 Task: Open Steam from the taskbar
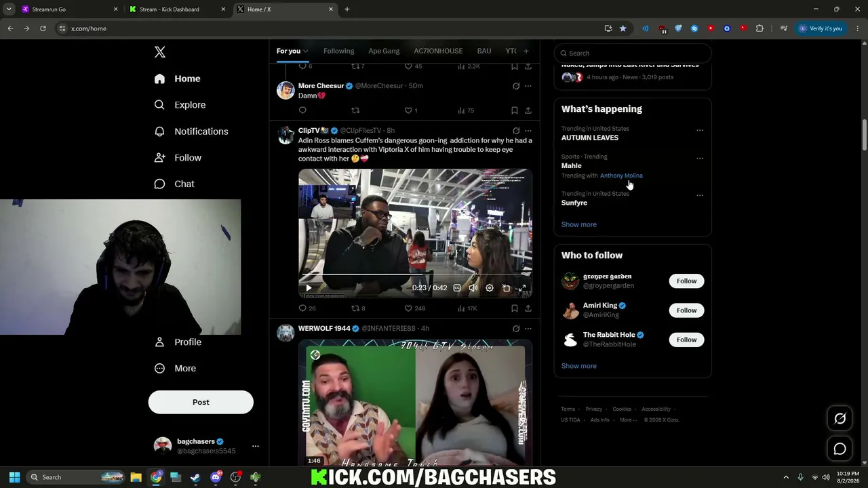pos(195,477)
